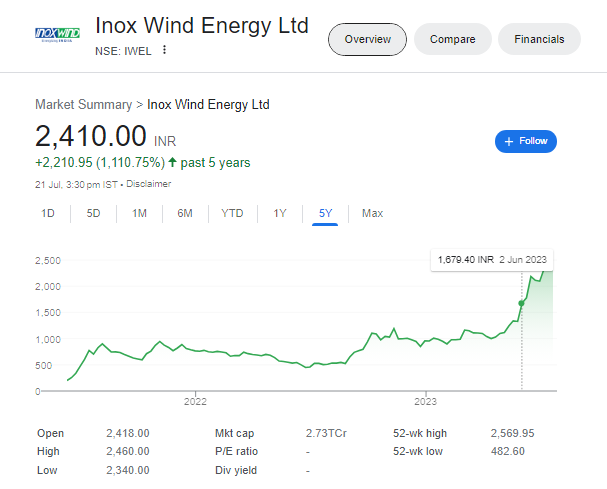The height and width of the screenshot is (489, 607).
Task: Select the 1D time range
Action: tap(48, 213)
